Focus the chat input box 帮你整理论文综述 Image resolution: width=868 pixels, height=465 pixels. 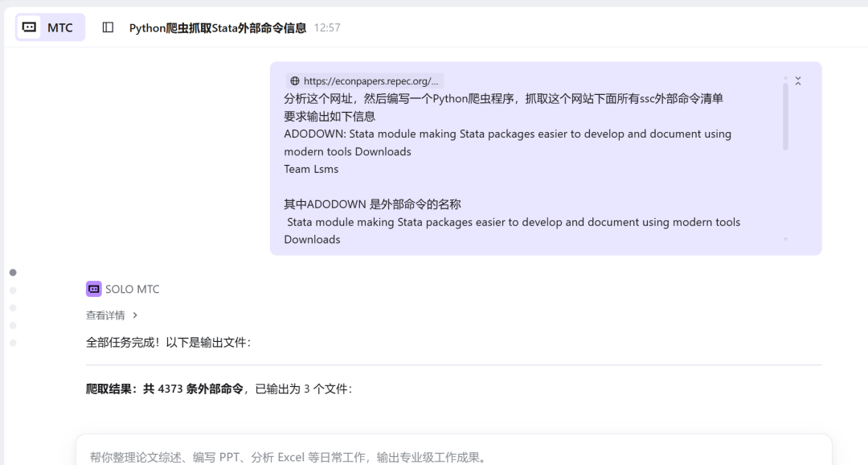(x=453, y=456)
